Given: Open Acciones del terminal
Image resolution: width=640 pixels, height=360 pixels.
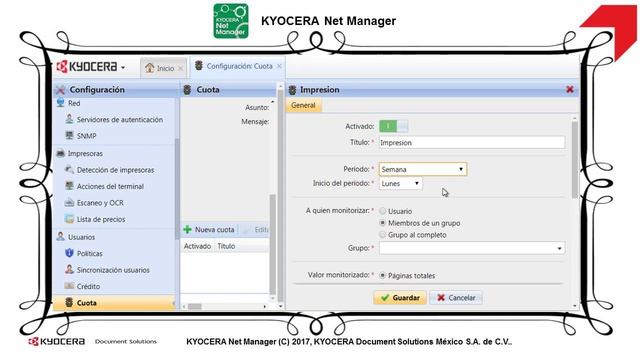Looking at the screenshot, I should [110, 187].
